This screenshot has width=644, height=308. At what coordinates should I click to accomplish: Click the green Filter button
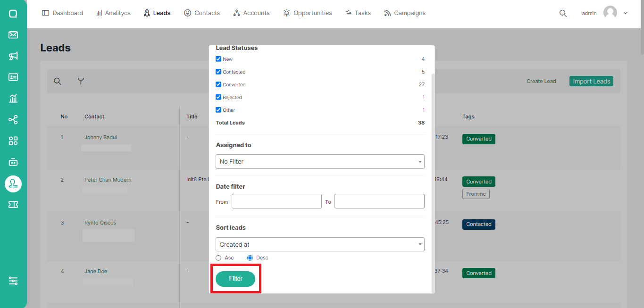point(235,279)
